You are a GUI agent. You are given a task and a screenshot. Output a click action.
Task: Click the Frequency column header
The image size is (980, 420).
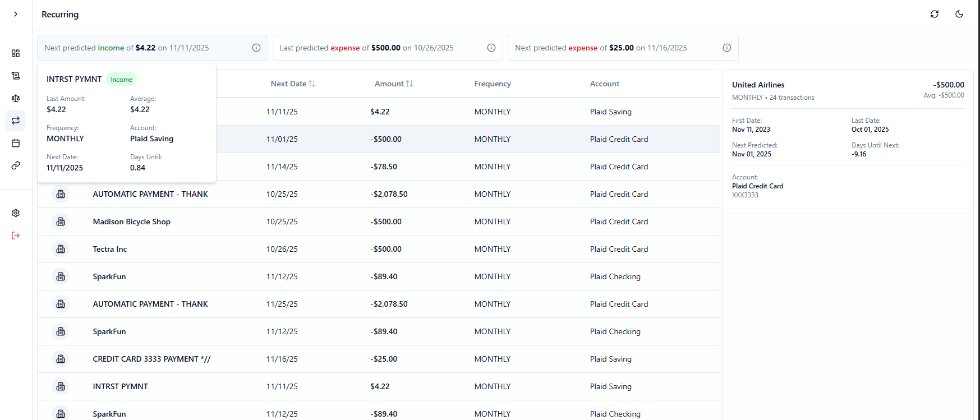click(493, 84)
